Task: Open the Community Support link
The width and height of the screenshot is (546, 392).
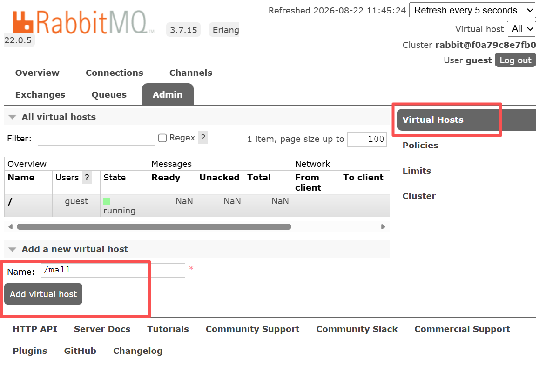Action: (252, 329)
